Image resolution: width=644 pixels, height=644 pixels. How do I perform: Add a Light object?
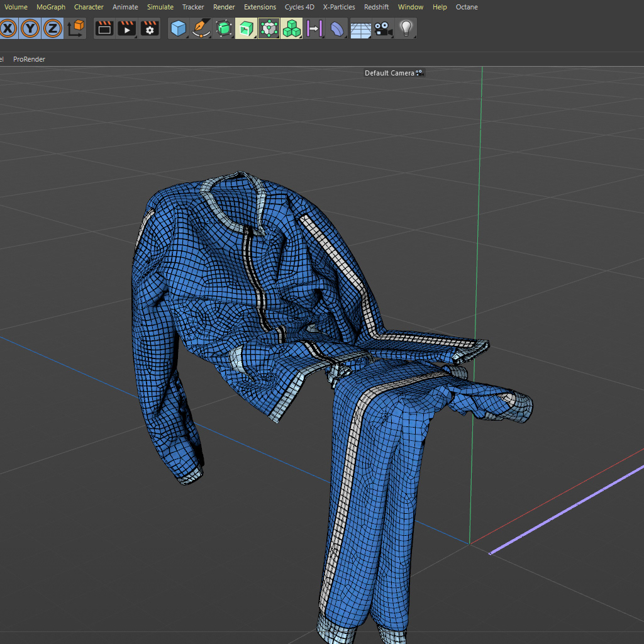[406, 28]
